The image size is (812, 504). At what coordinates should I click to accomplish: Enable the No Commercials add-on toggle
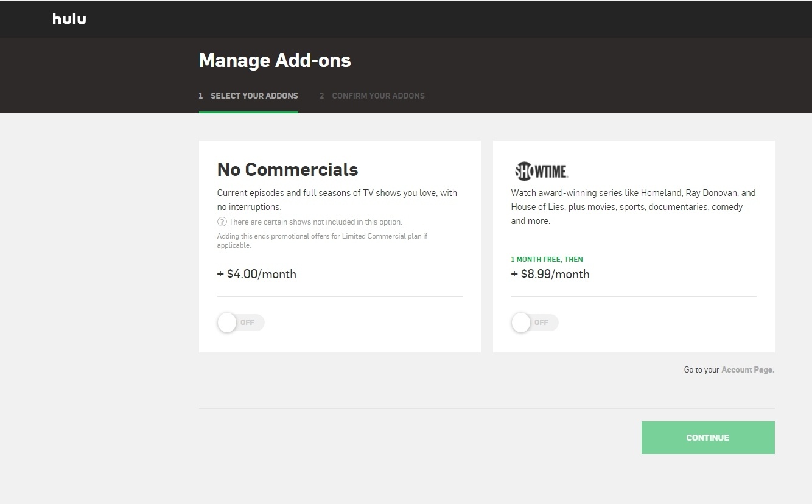pyautogui.click(x=240, y=323)
